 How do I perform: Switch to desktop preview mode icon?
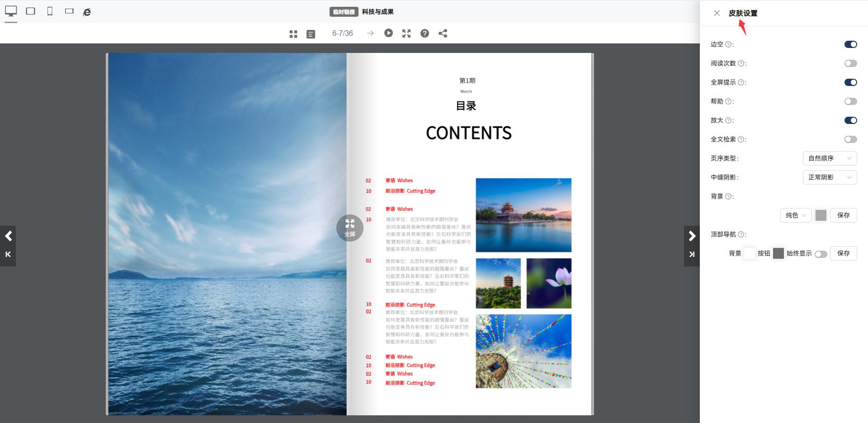pos(11,11)
